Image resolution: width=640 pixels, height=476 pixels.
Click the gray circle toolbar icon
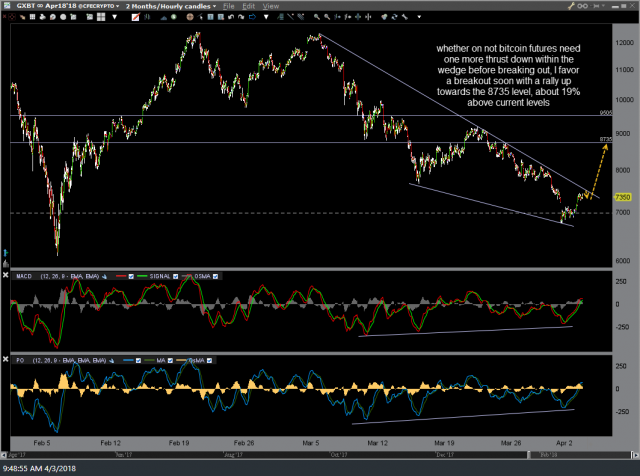tap(63, 17)
